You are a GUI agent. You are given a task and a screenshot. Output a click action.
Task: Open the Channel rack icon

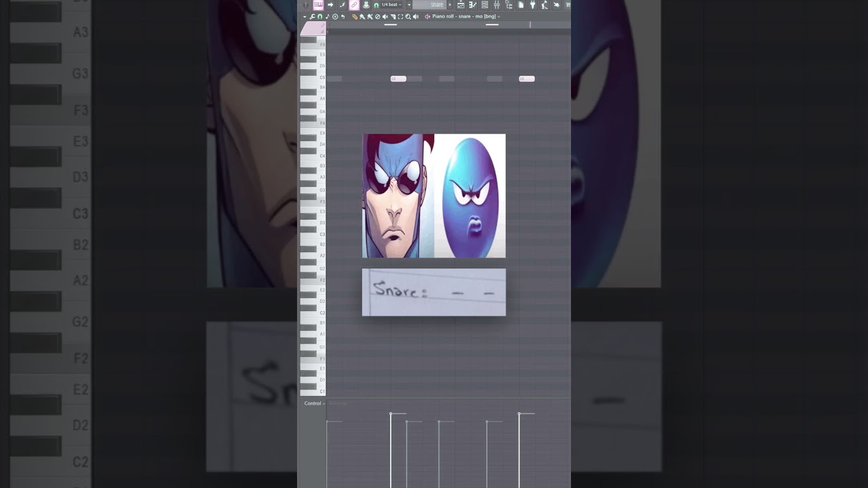[485, 5]
